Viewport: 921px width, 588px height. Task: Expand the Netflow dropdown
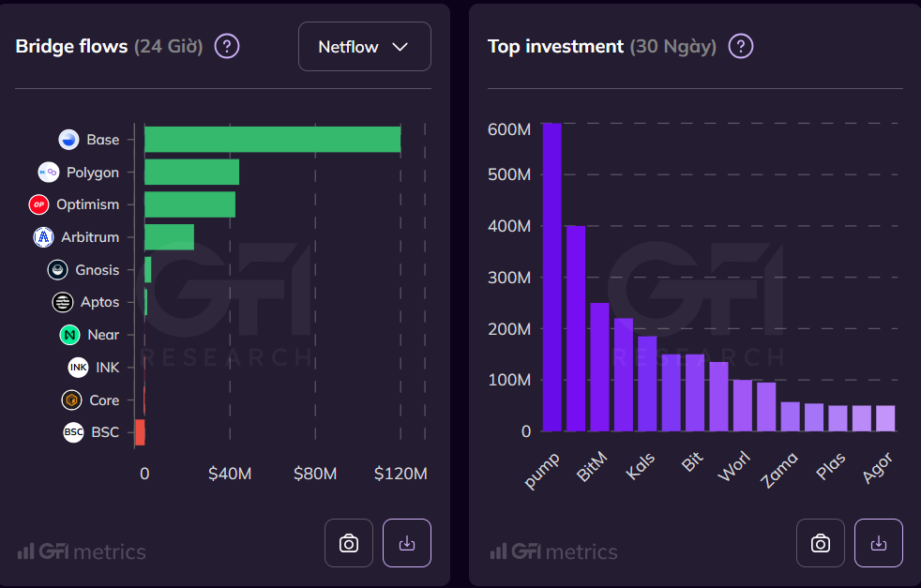(364, 46)
